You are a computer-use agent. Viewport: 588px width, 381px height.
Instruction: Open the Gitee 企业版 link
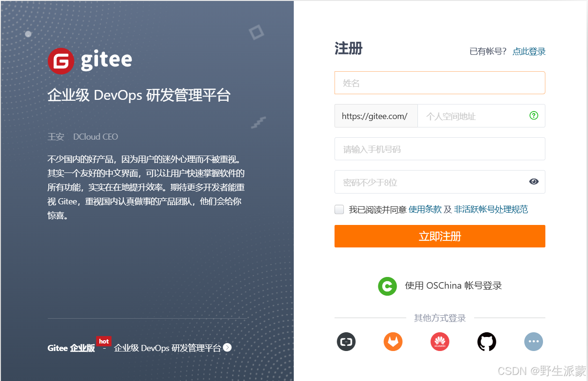point(71,348)
